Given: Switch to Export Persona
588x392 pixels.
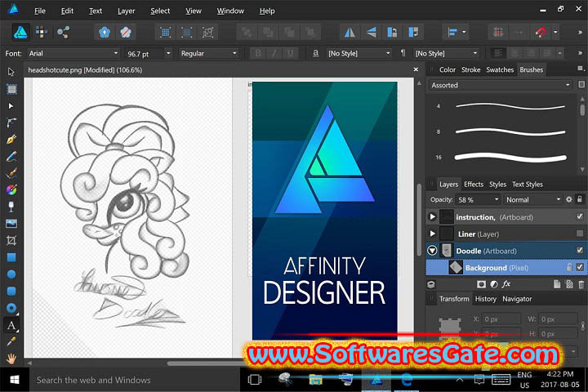Looking at the screenshot, I should pyautogui.click(x=63, y=33).
